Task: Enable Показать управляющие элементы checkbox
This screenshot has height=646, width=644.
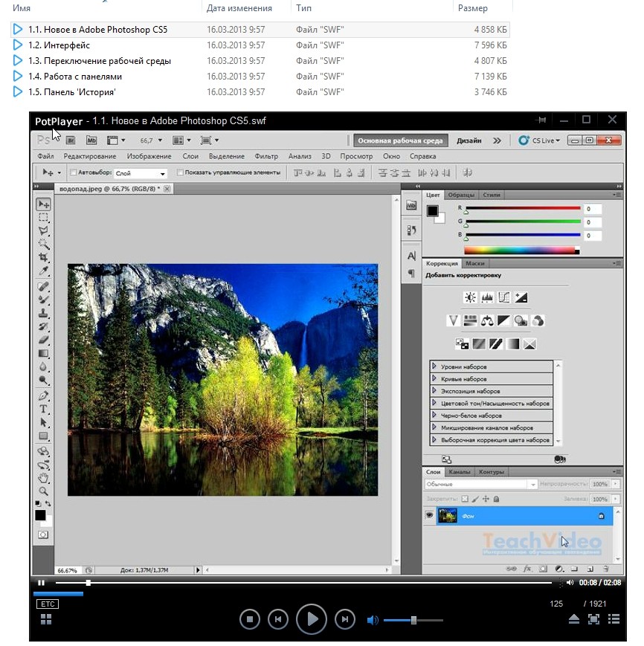Action: (181, 172)
